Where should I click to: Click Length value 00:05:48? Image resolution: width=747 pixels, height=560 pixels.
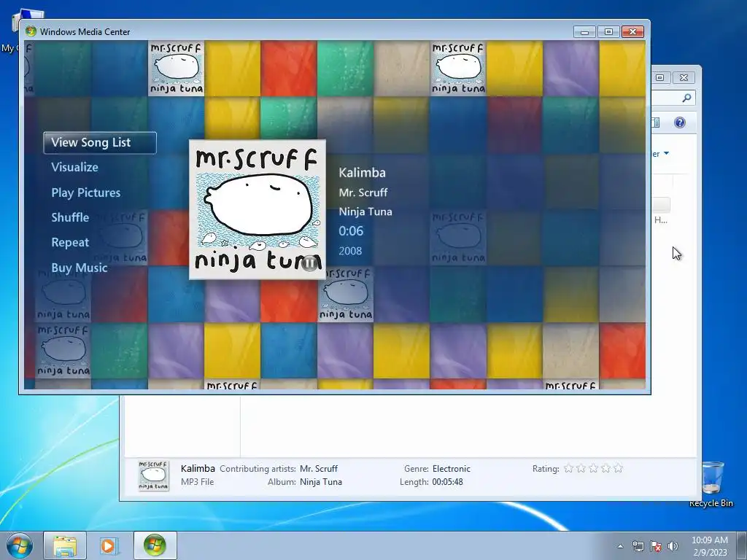pos(447,482)
